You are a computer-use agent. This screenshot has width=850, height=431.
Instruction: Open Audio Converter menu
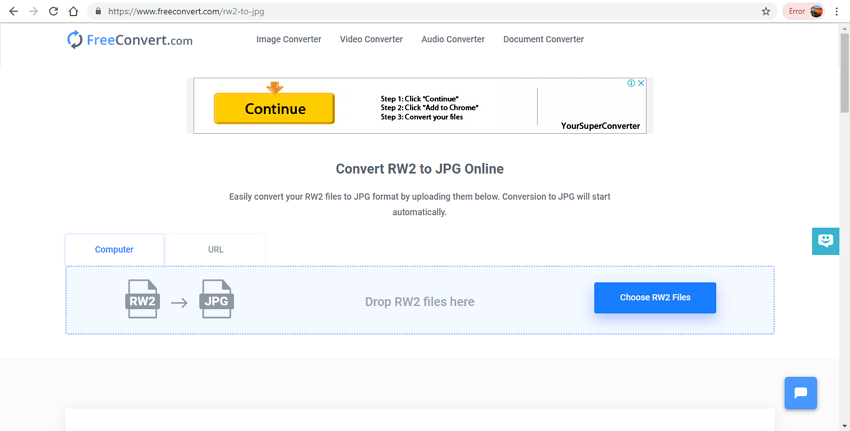click(453, 40)
